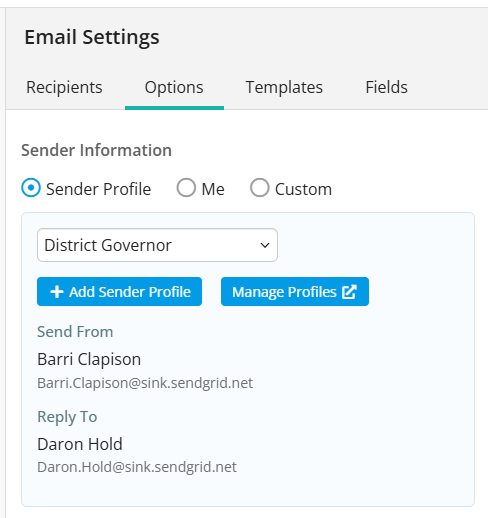Click the Reply To label
Viewport: 488px width, 518px height.
67,417
